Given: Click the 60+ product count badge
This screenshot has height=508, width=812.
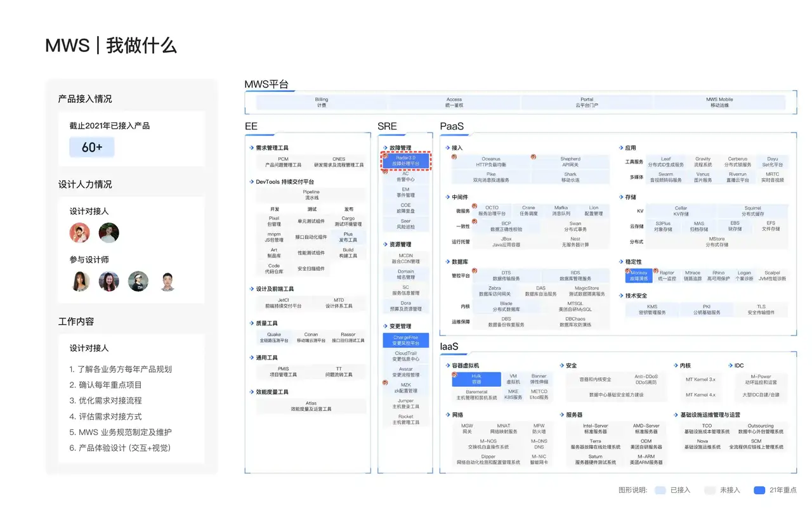Looking at the screenshot, I should tap(92, 147).
